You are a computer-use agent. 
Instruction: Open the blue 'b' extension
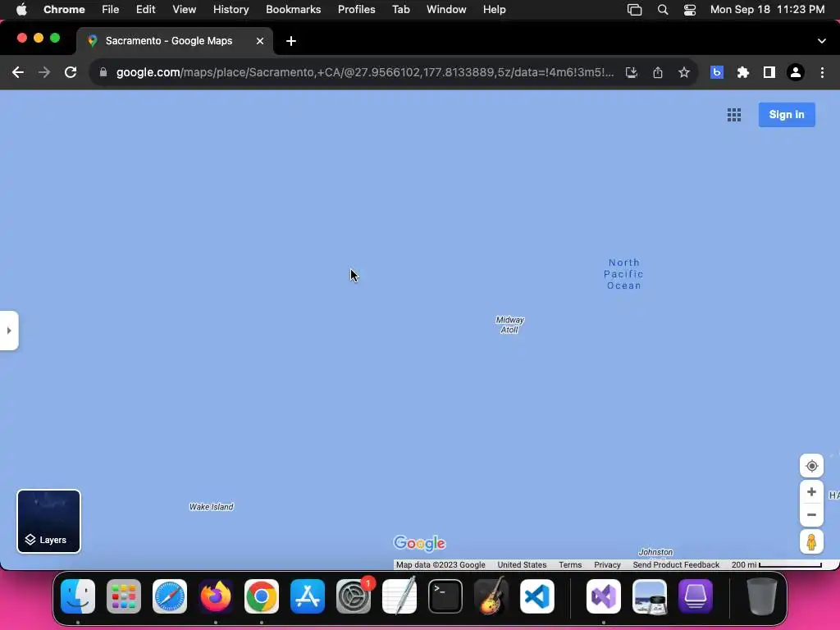(717, 72)
